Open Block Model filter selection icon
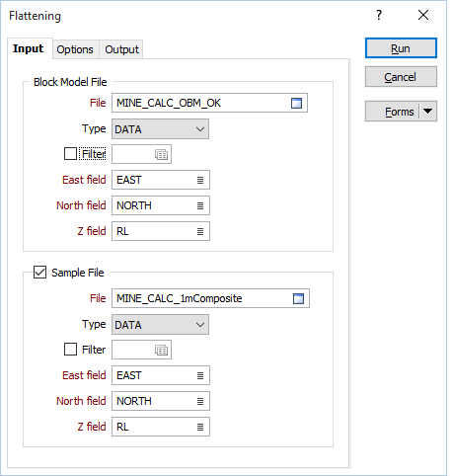 click(x=161, y=154)
